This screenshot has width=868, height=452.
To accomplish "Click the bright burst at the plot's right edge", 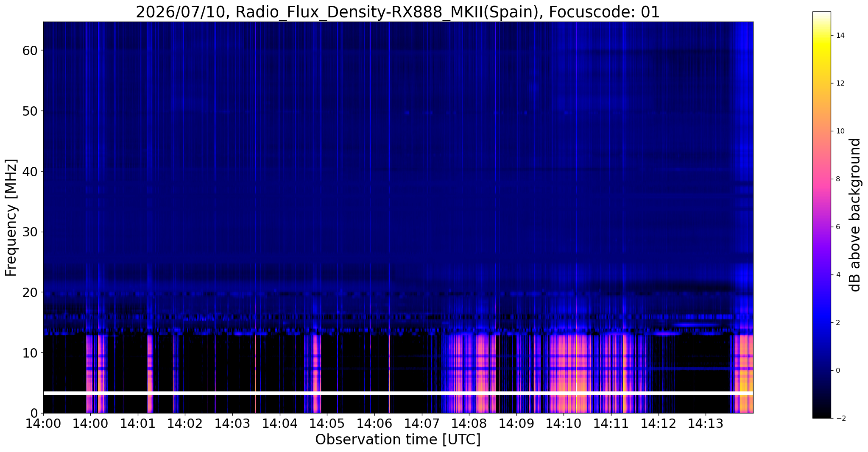I will click(x=745, y=373).
